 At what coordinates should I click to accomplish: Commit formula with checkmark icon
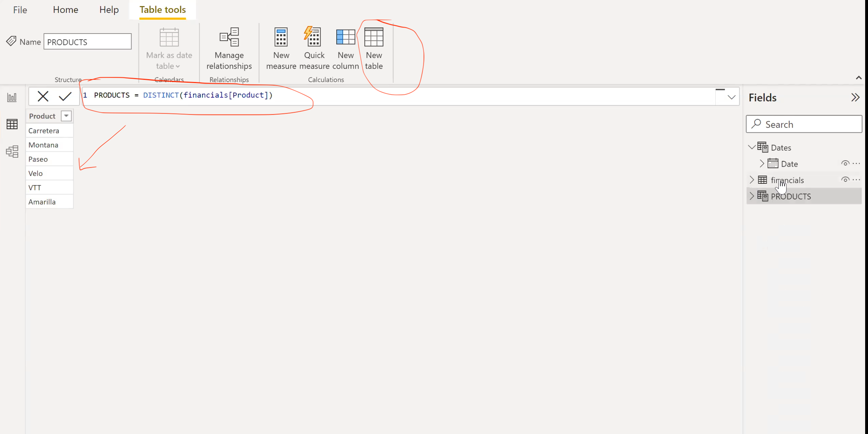coord(65,96)
